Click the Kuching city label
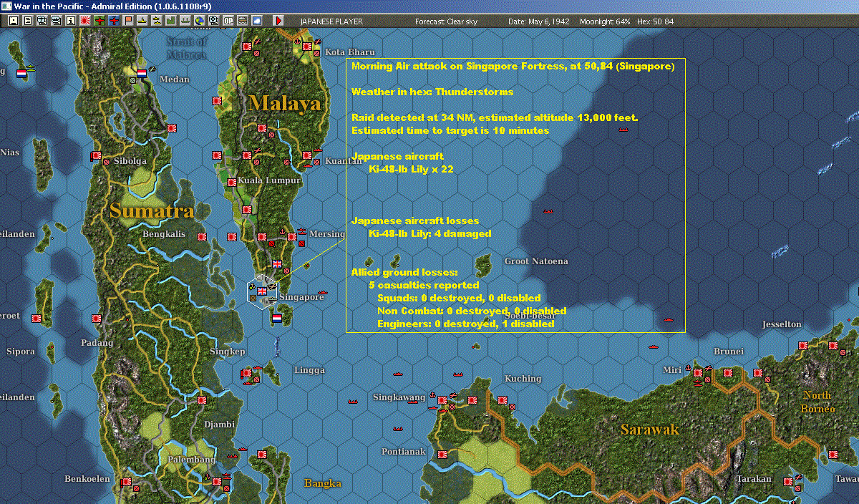The width and height of the screenshot is (859, 504). click(x=523, y=378)
